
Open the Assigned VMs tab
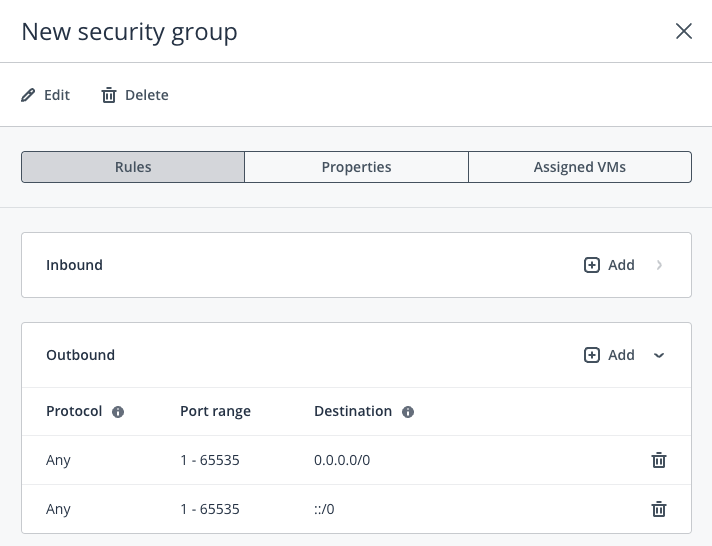pos(579,167)
